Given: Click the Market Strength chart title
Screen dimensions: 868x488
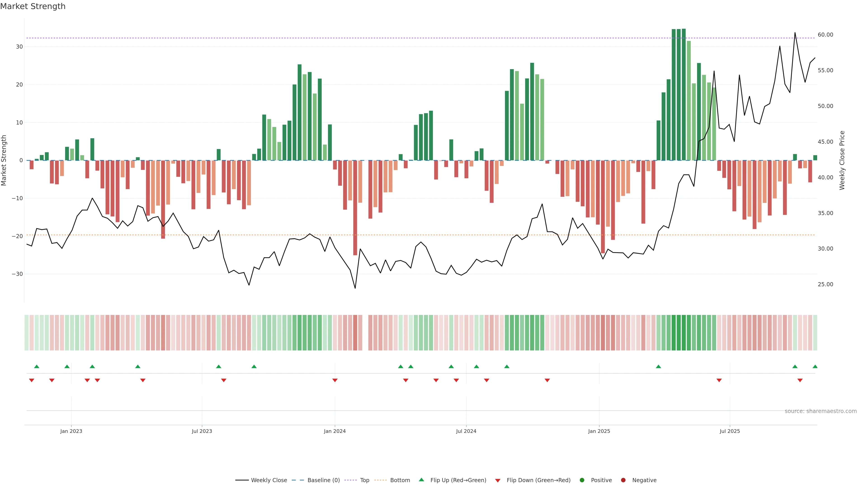Looking at the screenshot, I should 33,6.
